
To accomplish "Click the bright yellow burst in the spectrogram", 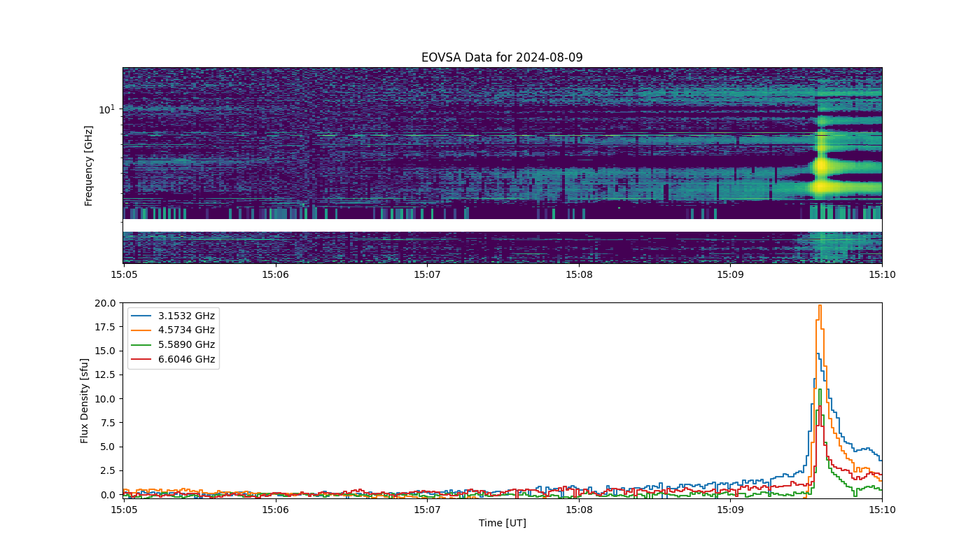I will 820,176.
